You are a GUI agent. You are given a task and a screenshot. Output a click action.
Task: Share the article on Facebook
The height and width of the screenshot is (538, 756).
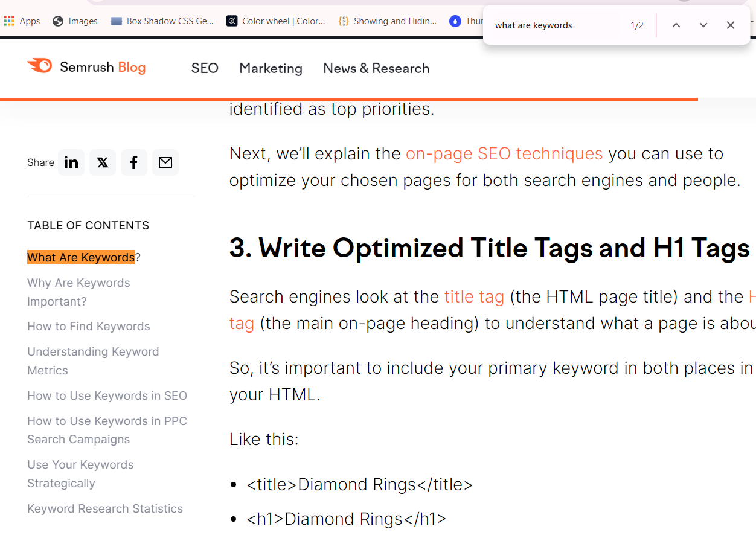(134, 162)
